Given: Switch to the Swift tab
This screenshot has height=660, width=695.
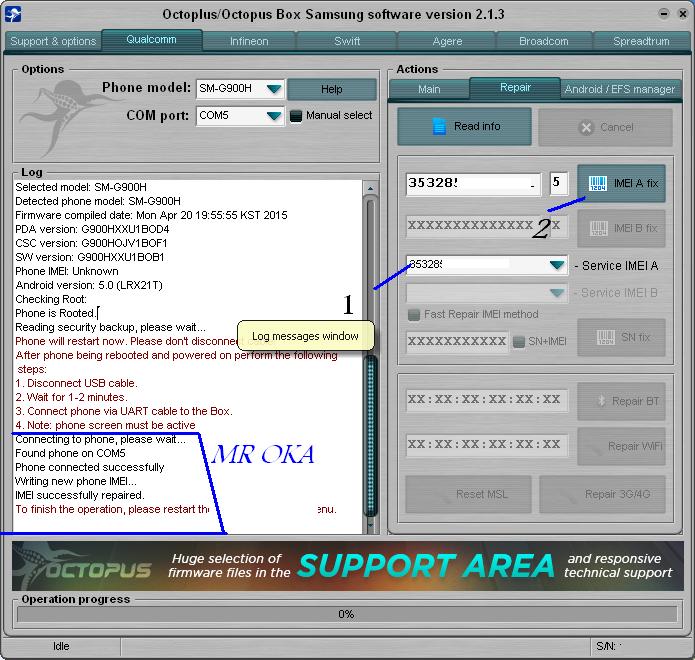Looking at the screenshot, I should tap(347, 41).
